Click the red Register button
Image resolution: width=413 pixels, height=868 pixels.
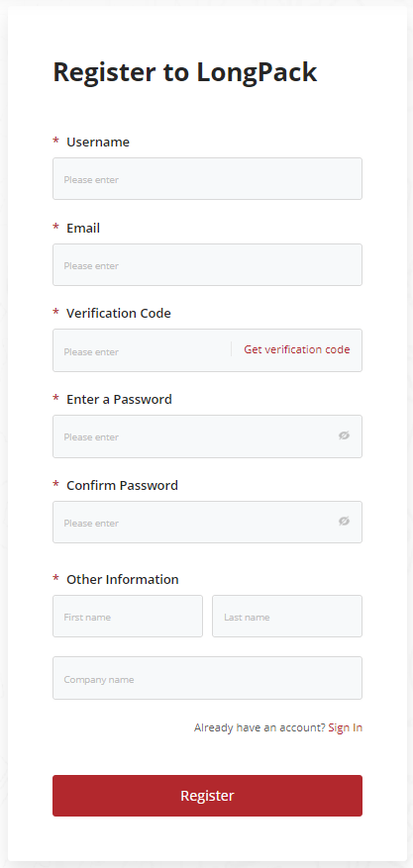(x=208, y=796)
